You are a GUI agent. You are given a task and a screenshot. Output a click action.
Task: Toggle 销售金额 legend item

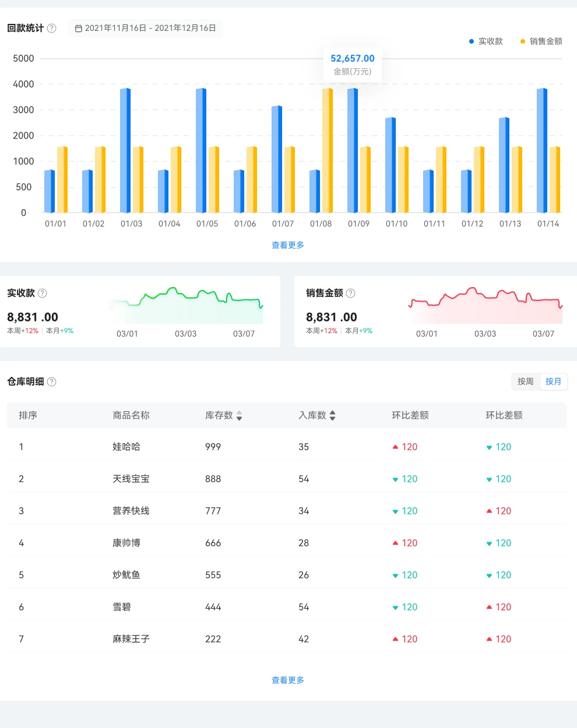point(541,41)
